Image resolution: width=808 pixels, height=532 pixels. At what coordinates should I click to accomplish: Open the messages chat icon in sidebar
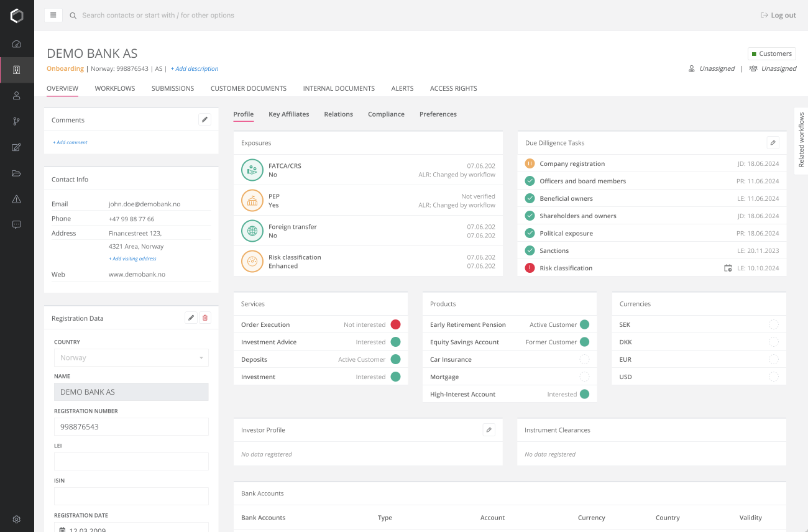coord(17,224)
